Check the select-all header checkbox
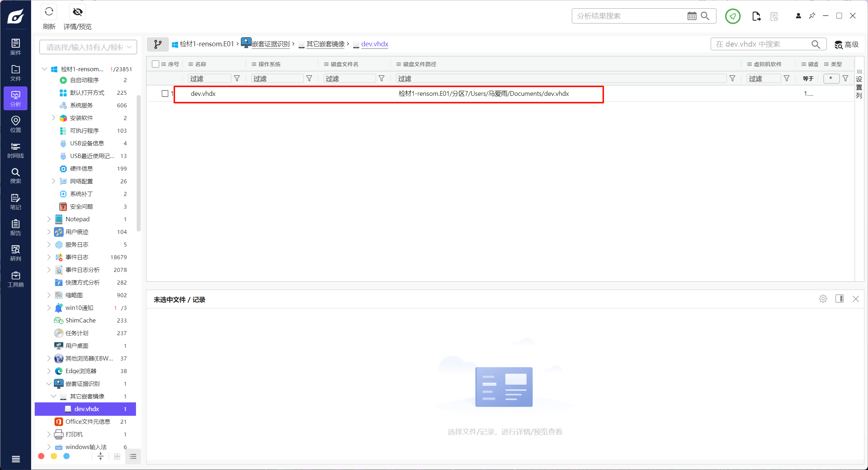Image resolution: width=868 pixels, height=470 pixels. click(156, 64)
